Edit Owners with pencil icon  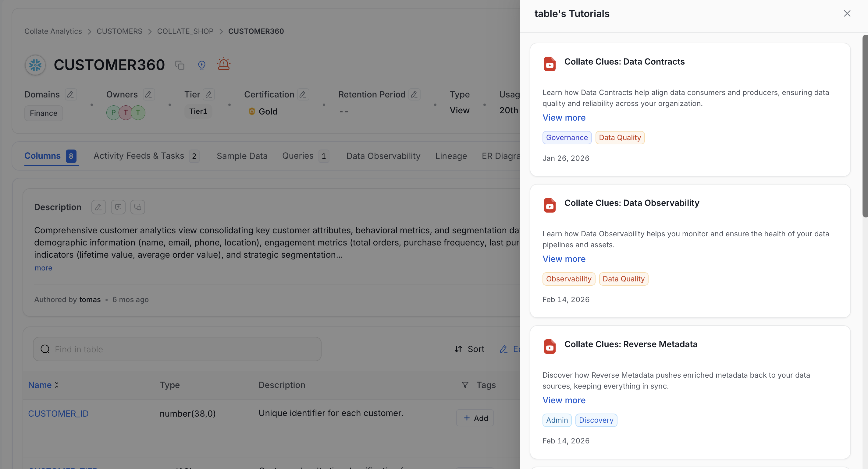coord(149,95)
